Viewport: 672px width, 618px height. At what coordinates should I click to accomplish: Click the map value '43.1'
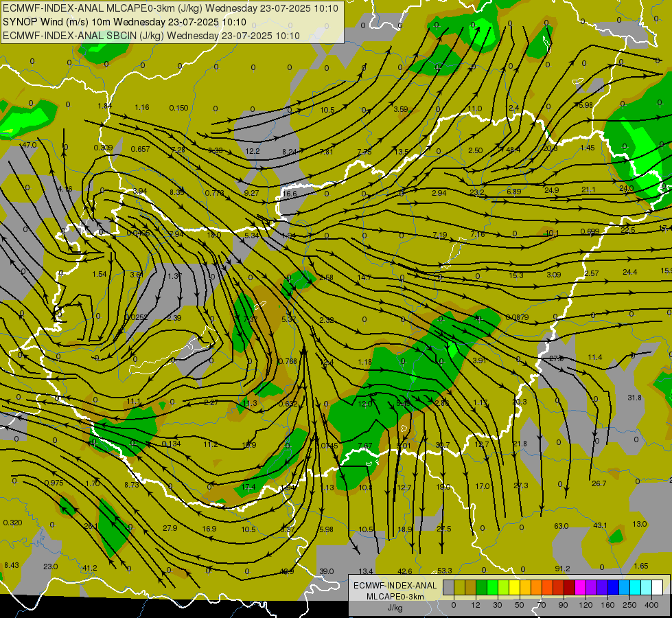[600, 525]
